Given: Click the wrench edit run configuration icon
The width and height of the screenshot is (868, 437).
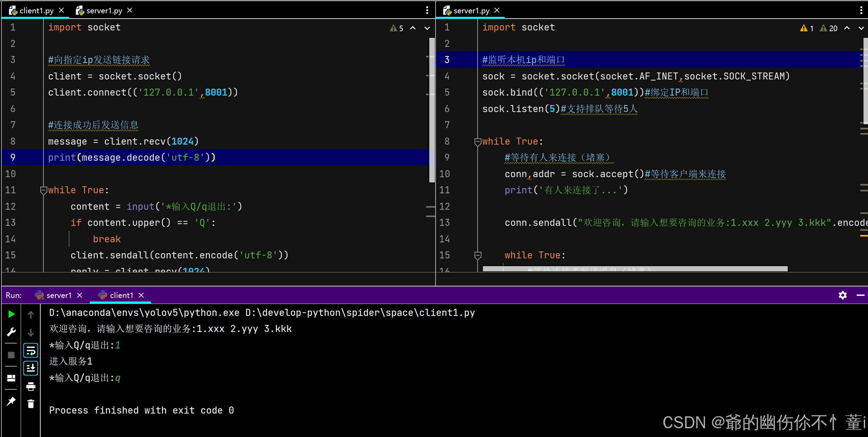Looking at the screenshot, I should click(x=11, y=332).
